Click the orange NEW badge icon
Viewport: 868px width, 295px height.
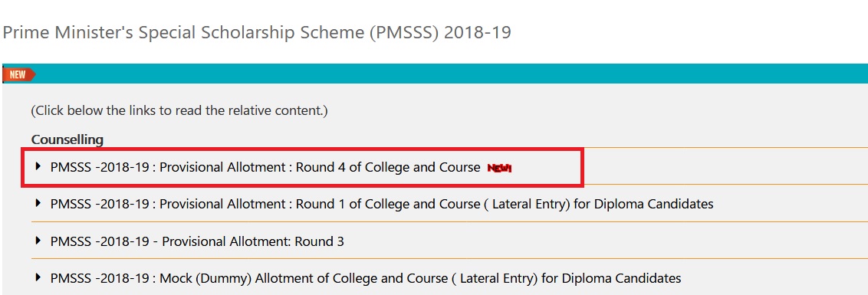tap(19, 74)
